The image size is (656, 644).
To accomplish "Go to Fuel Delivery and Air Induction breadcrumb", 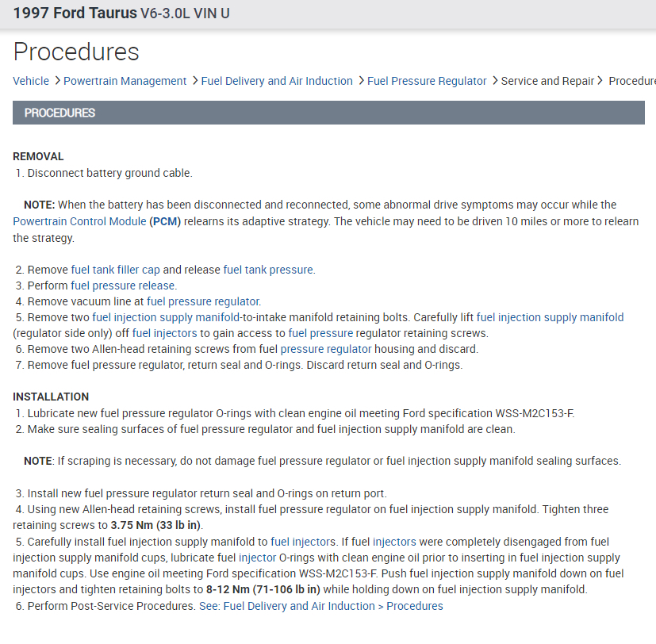I will tap(277, 81).
